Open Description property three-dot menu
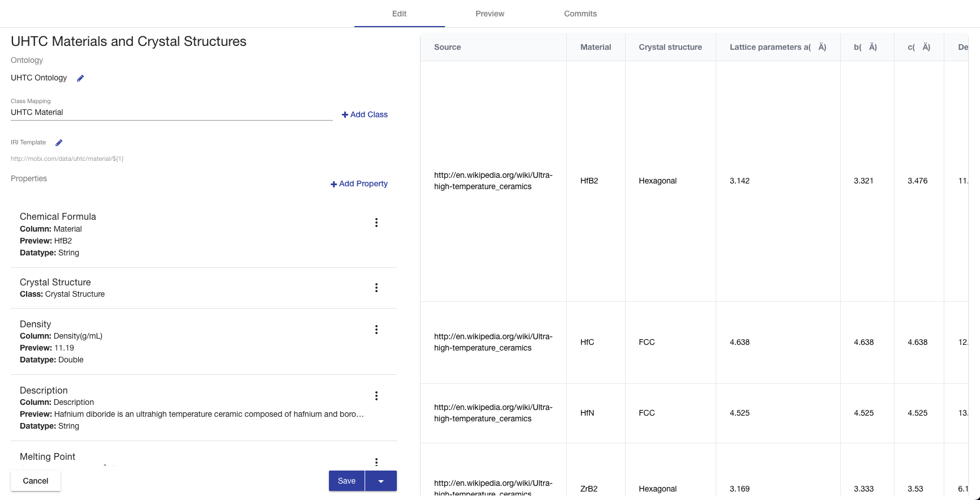980x500 pixels. coord(376,396)
